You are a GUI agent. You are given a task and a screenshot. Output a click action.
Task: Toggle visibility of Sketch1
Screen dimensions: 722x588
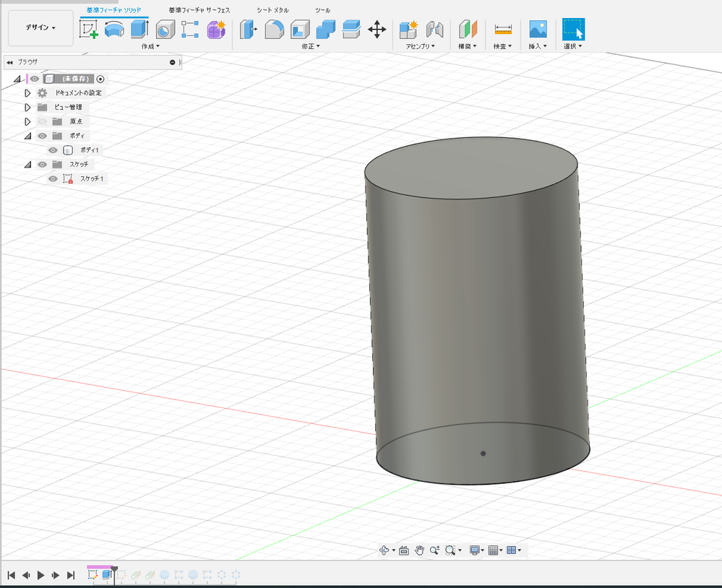point(53,178)
